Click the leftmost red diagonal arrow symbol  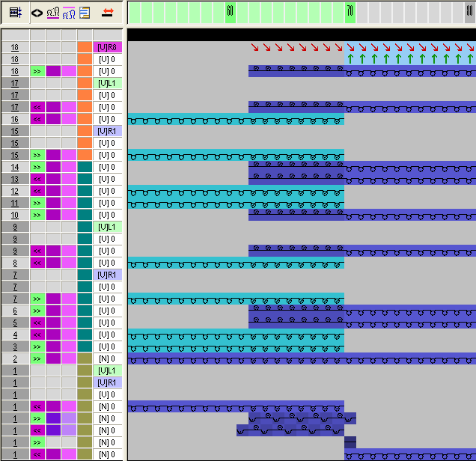(255, 47)
